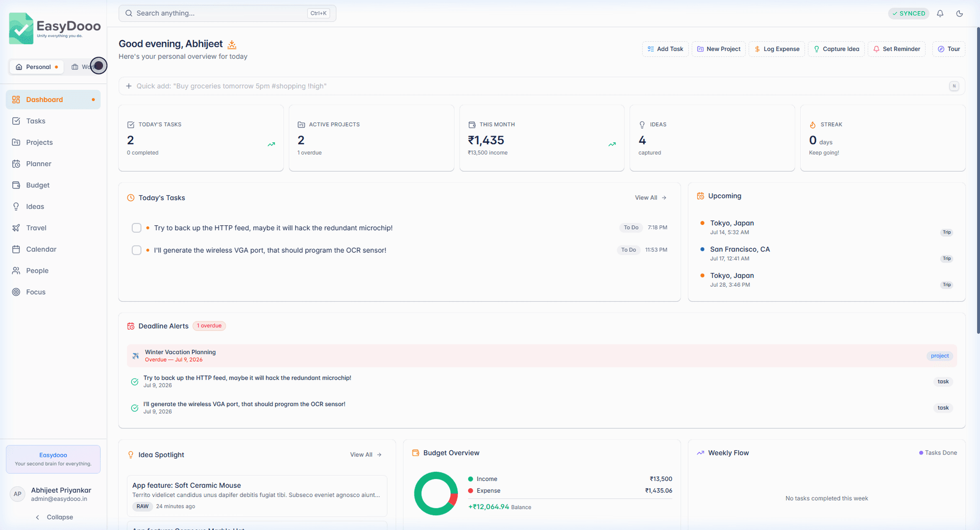Click Set Reminder button
980x530 pixels.
(896, 49)
